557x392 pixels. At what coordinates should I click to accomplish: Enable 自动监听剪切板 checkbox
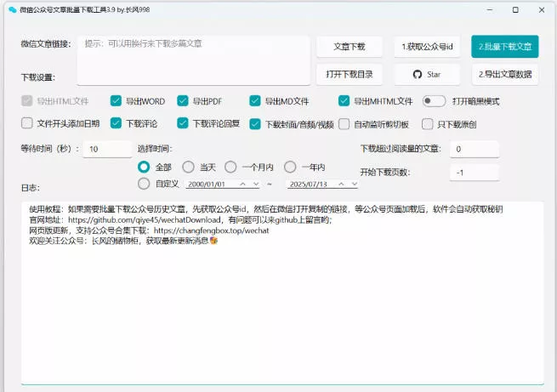[344, 124]
